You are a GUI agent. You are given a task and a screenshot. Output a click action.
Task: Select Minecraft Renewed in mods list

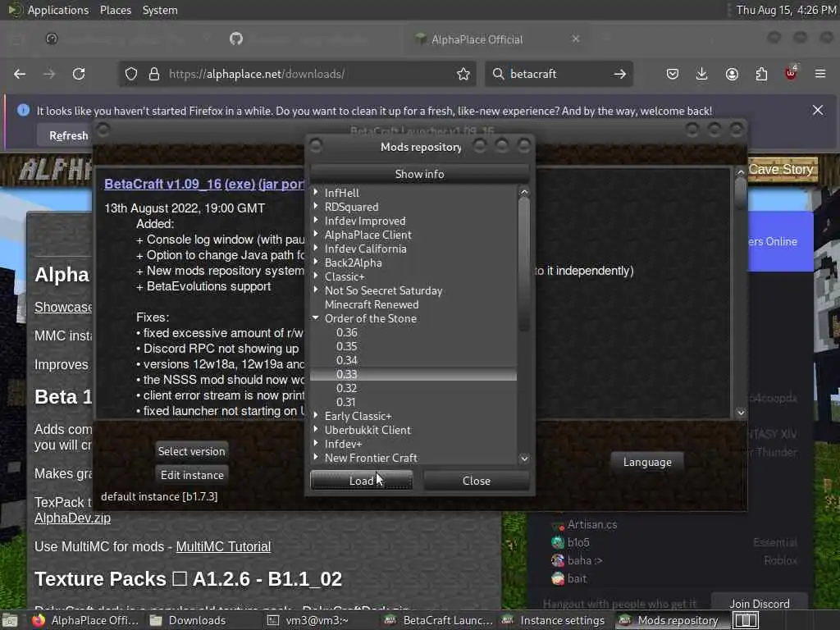tap(372, 304)
